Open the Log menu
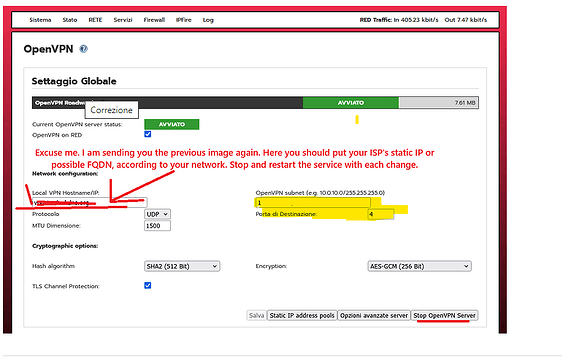The width and height of the screenshot is (562, 362). (208, 20)
